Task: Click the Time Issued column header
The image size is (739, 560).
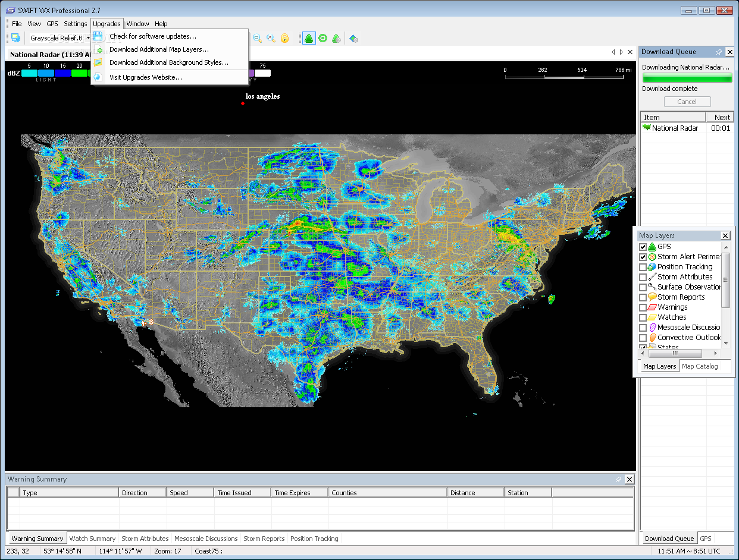Action: 242,493
